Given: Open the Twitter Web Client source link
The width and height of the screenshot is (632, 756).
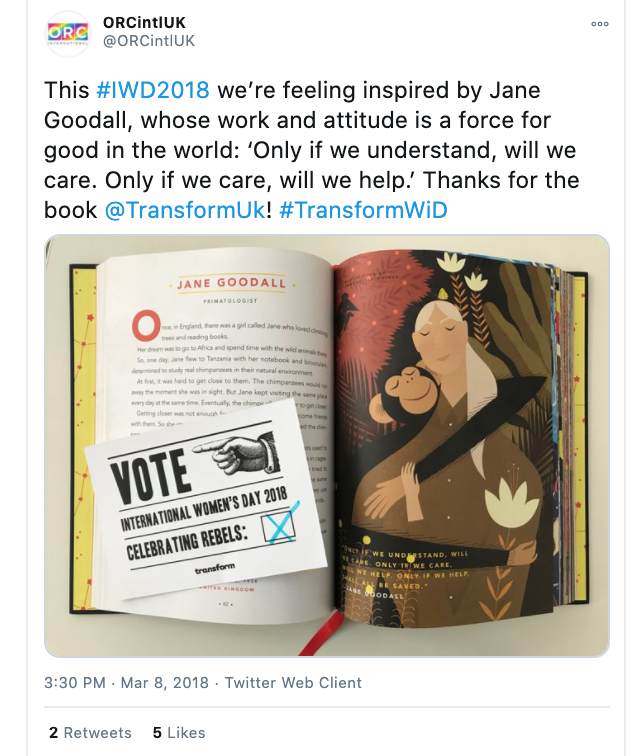Looking at the screenshot, I should 293,683.
